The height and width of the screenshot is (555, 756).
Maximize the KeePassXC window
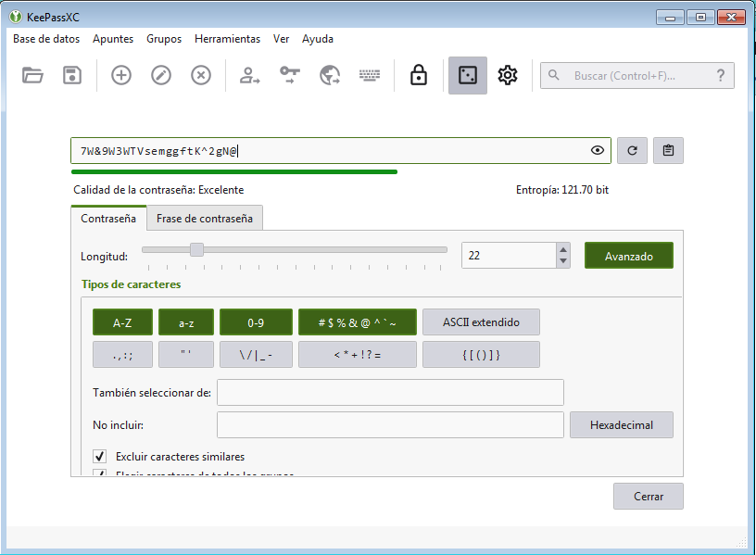coord(700,18)
